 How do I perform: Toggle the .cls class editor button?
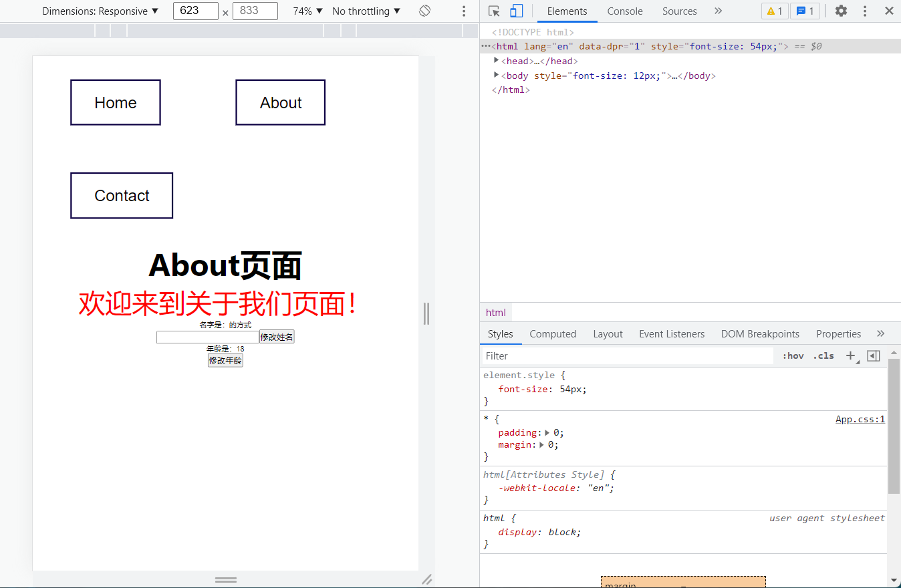tap(823, 356)
